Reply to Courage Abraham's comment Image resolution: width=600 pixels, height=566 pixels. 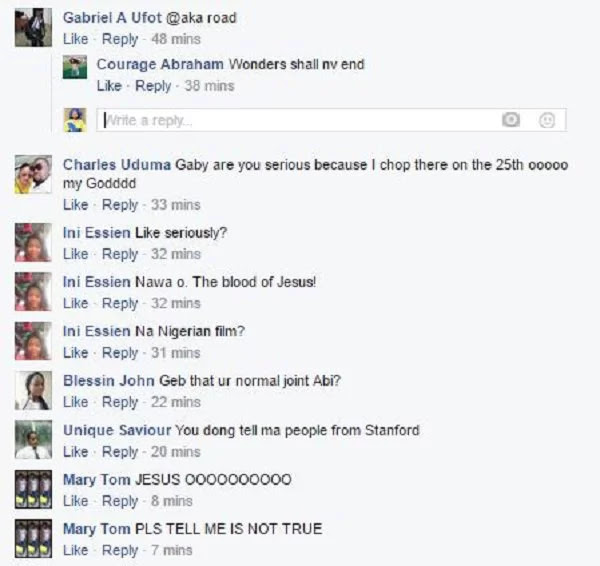pyautogui.click(x=153, y=86)
